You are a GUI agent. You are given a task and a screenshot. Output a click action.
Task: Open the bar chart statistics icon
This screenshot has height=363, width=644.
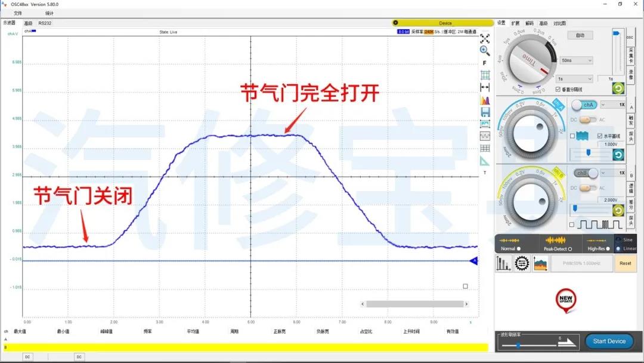(503, 263)
